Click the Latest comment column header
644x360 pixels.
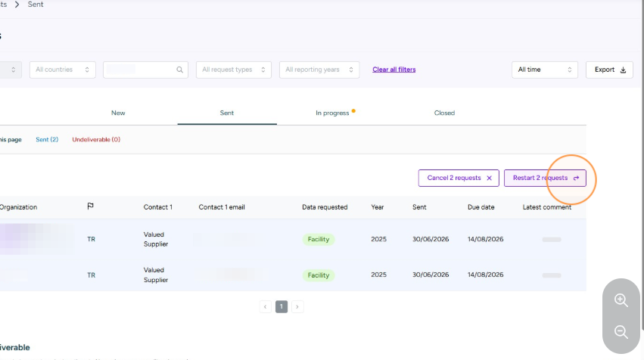point(547,207)
